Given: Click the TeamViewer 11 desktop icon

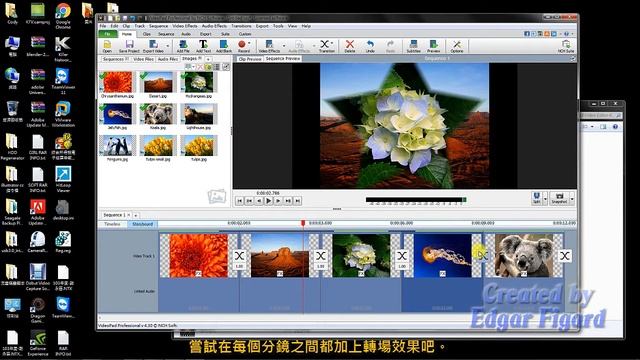Looking at the screenshot, I should tap(63, 81).
